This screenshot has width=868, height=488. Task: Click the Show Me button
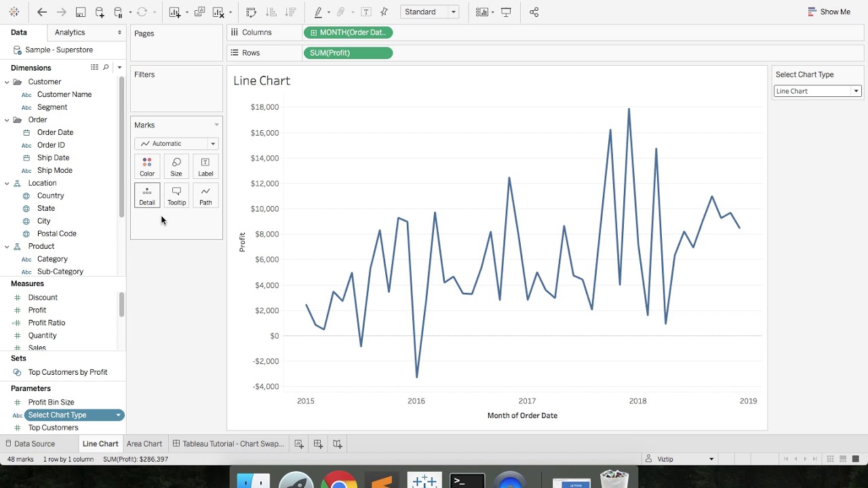point(829,12)
